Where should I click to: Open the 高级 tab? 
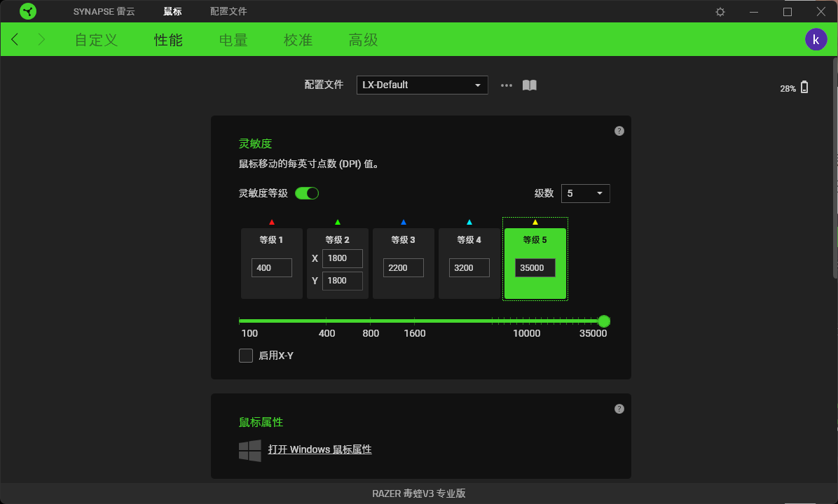pyautogui.click(x=364, y=40)
